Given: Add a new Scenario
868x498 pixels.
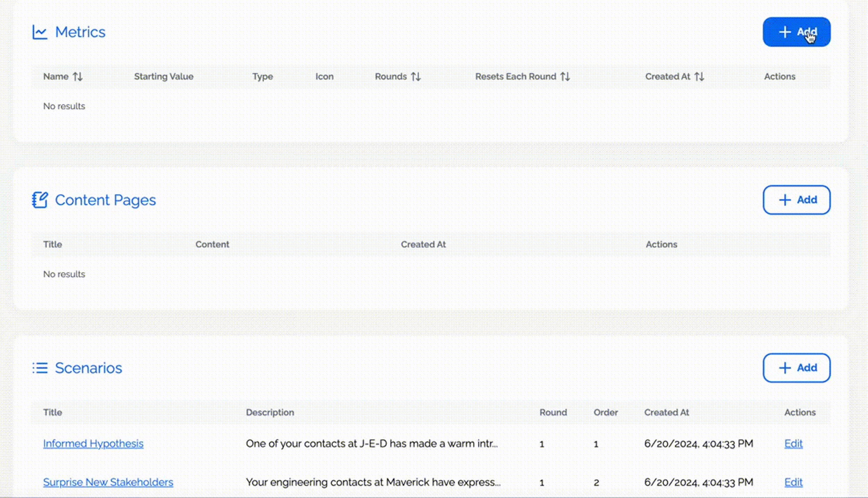Looking at the screenshot, I should [x=796, y=368].
